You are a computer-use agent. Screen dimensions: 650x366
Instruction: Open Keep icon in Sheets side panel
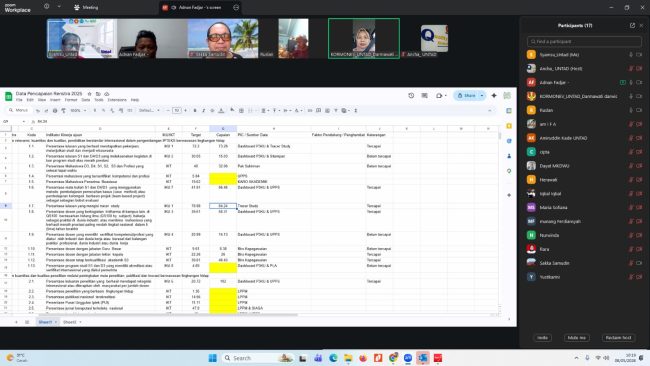point(509,126)
